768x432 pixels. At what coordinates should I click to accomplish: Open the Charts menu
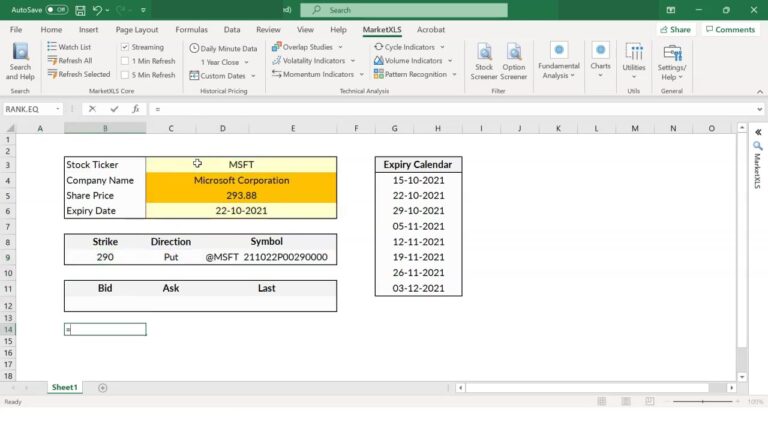(x=600, y=61)
